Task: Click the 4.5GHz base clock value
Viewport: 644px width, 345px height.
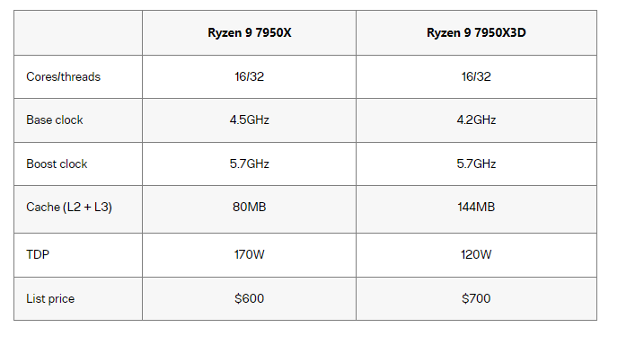Action: point(250,119)
